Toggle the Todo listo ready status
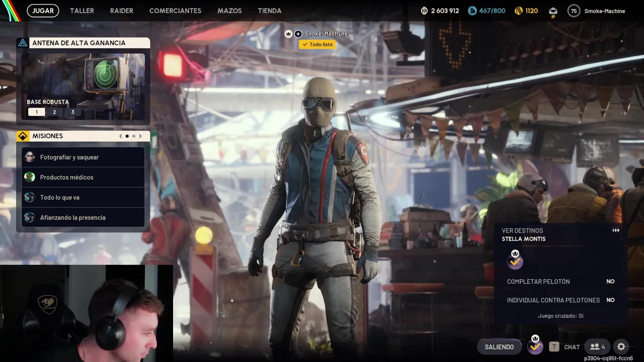This screenshot has height=362, width=644. (317, 44)
